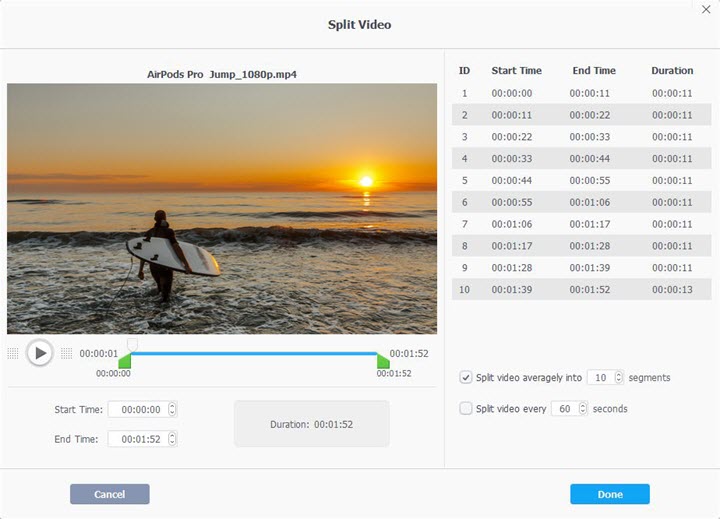720x519 pixels.
Task: Click the segments count spinner arrows
Action: click(x=618, y=378)
